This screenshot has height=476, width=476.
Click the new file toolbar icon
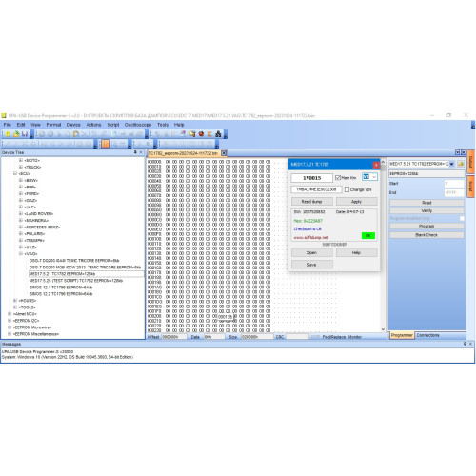pyautogui.click(x=8, y=134)
